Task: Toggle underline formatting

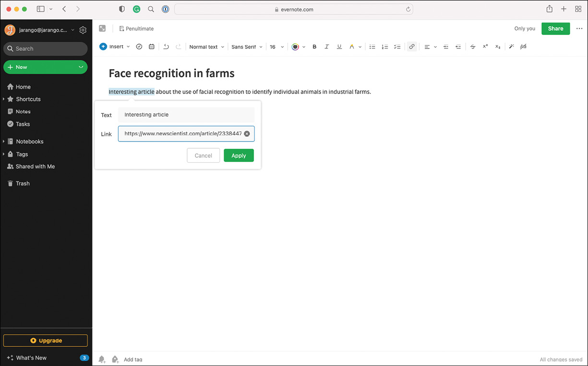Action: point(339,47)
